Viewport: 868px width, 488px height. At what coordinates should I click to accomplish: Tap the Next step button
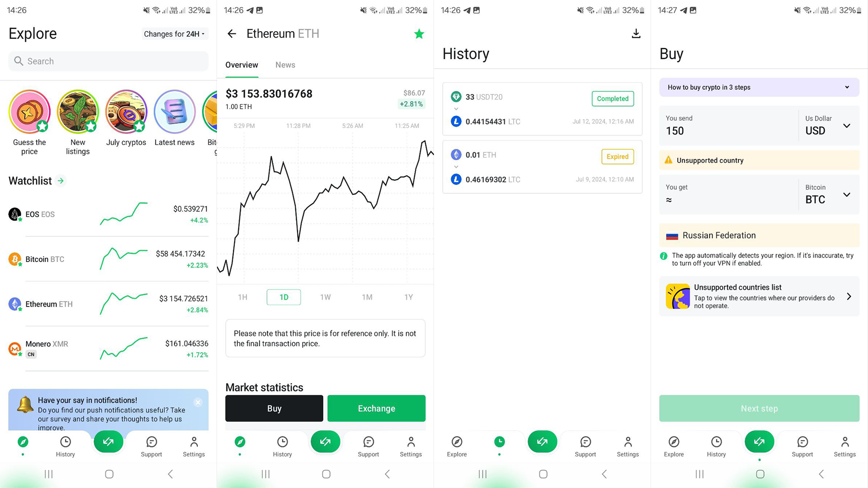point(759,408)
